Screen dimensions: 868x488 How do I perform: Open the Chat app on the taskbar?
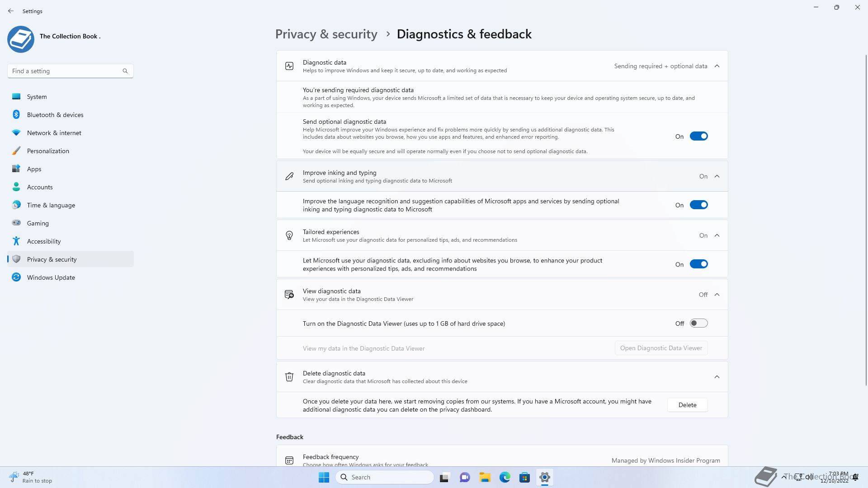click(x=465, y=477)
